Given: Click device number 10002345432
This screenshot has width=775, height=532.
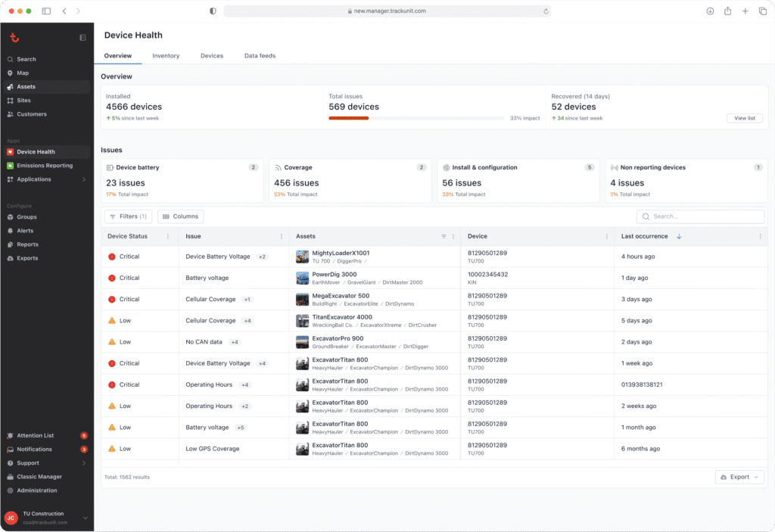Looking at the screenshot, I should [487, 275].
